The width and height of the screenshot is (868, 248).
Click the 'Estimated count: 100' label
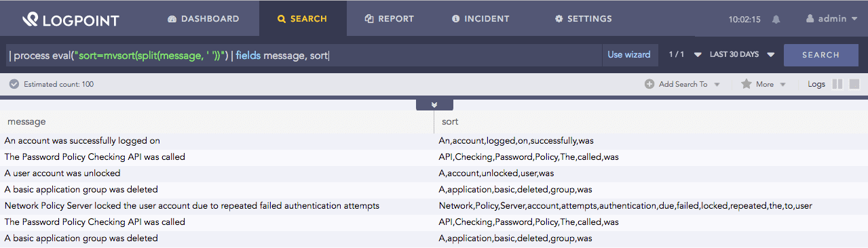[58, 84]
